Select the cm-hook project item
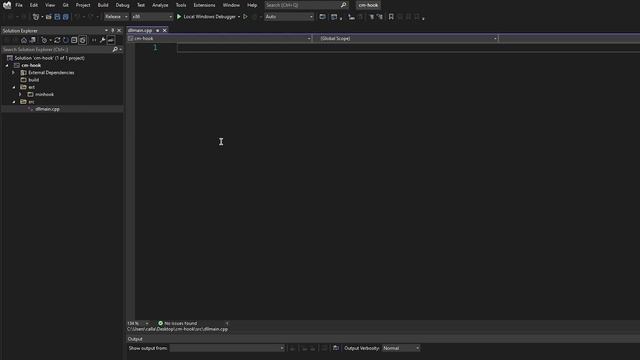 (31, 65)
